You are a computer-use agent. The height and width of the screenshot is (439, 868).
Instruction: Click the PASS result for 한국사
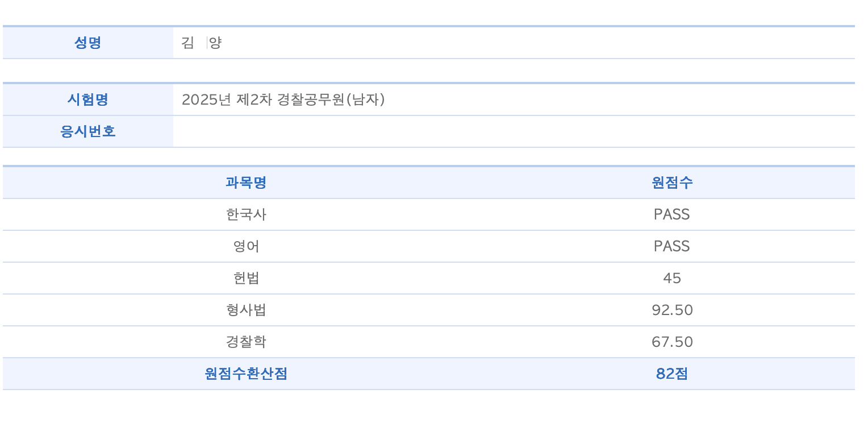point(672,214)
